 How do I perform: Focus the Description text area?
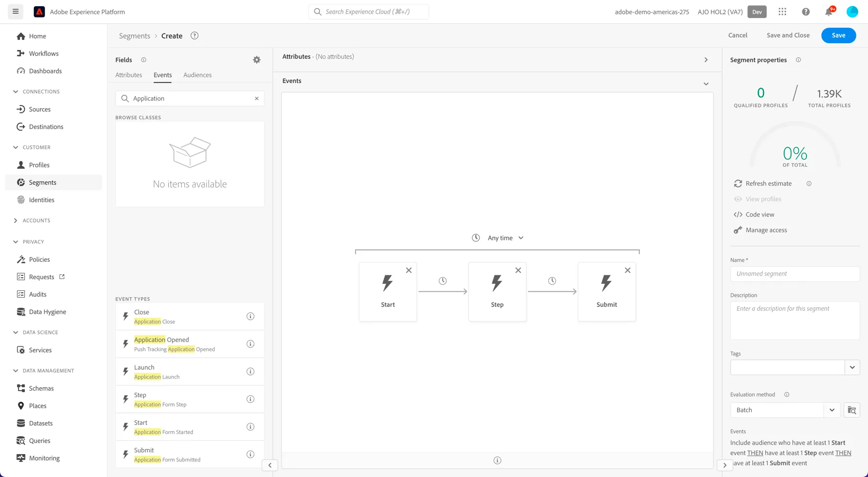pyautogui.click(x=795, y=320)
